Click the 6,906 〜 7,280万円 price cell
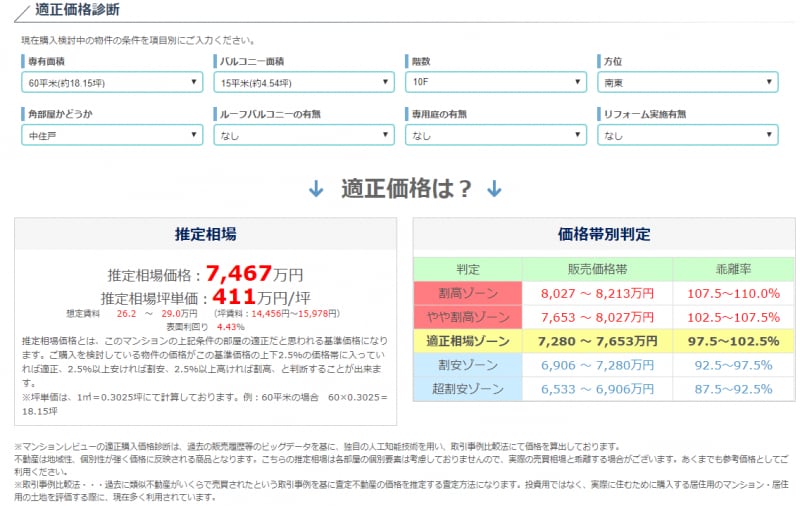 coord(597,365)
